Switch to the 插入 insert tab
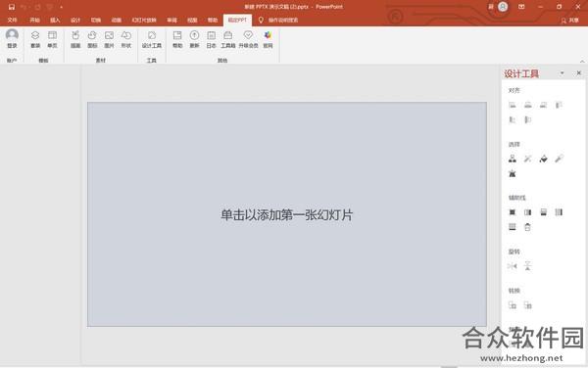Screen dimensions: 588x368 coord(55,20)
